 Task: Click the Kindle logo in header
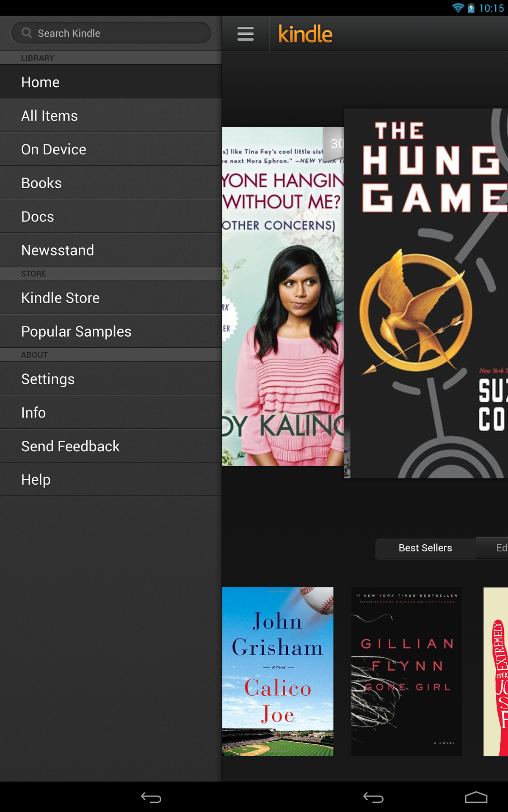[305, 34]
